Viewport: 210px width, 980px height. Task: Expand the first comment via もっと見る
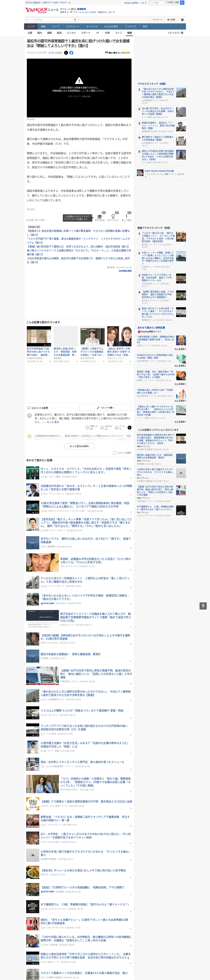pyautogui.click(x=53, y=422)
